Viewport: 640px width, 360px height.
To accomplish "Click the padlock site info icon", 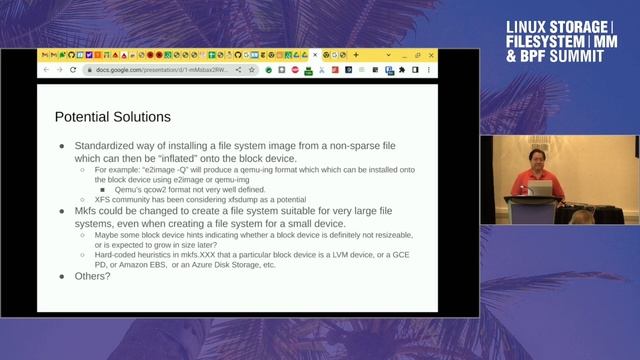I will click(x=89, y=70).
